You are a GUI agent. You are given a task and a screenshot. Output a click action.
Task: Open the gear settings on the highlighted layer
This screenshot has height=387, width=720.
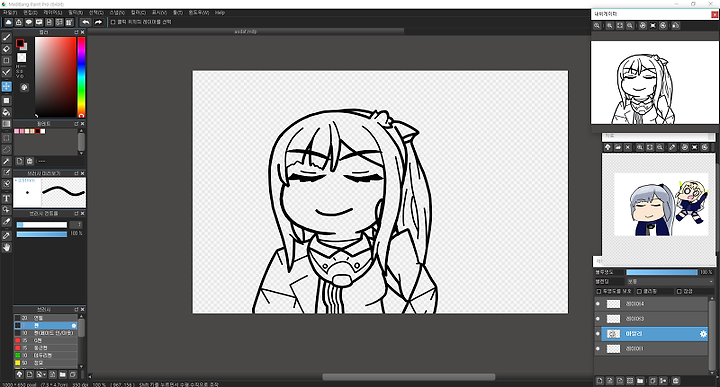tap(703, 334)
